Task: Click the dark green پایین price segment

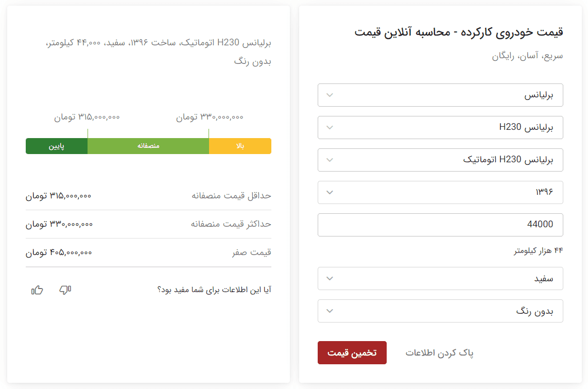Action: pyautogui.click(x=57, y=146)
